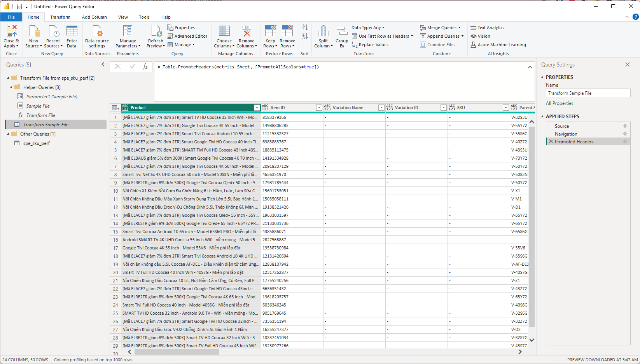Click the Enter Data icon

click(x=72, y=31)
